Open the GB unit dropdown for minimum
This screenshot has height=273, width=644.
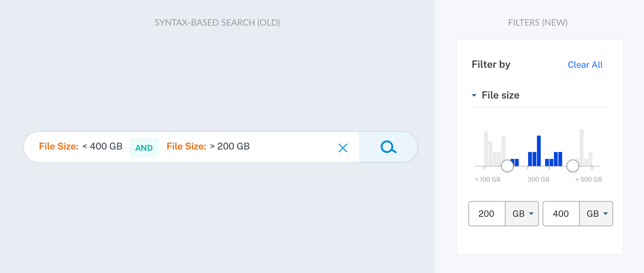point(522,214)
